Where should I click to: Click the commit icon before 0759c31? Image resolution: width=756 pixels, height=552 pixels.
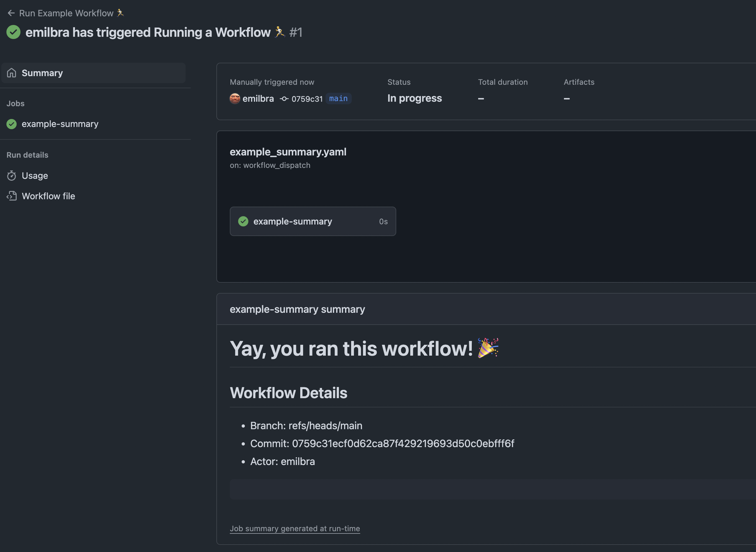(x=284, y=99)
